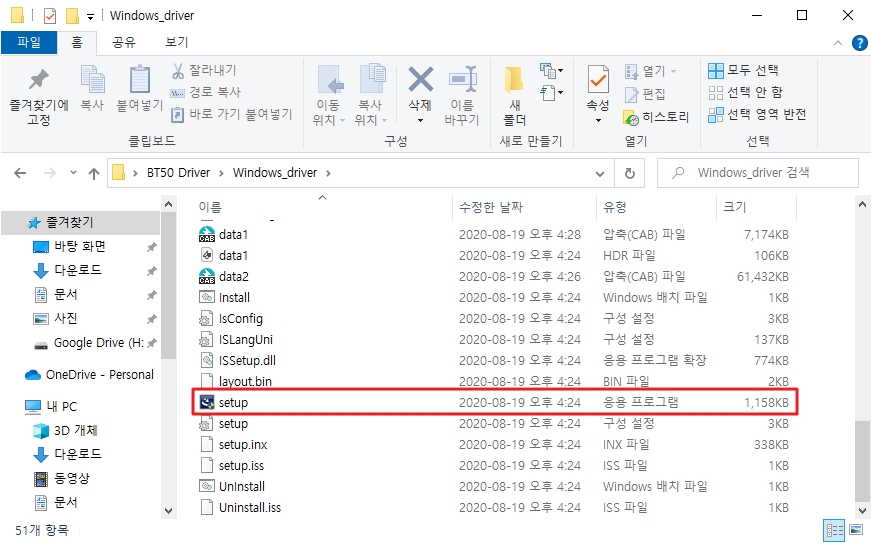Click 잘라내기 (Cut) scissors icon
Screen dimensions: 872x543
click(x=177, y=71)
